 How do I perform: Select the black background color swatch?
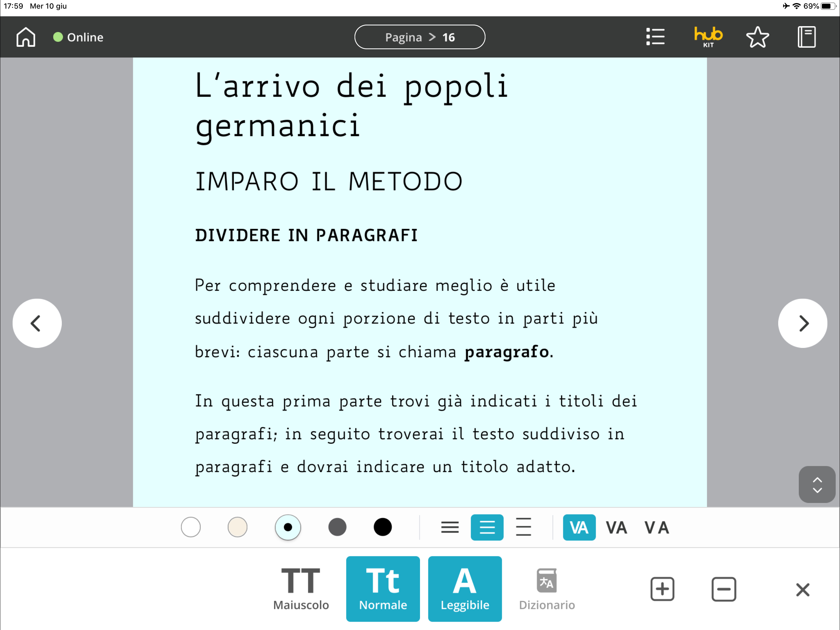[x=382, y=527]
